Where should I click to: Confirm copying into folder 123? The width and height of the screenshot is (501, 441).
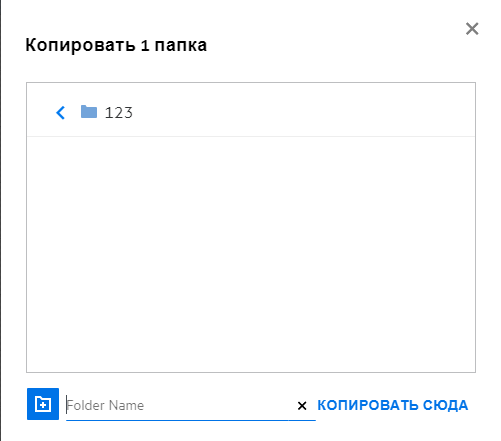tap(393, 405)
